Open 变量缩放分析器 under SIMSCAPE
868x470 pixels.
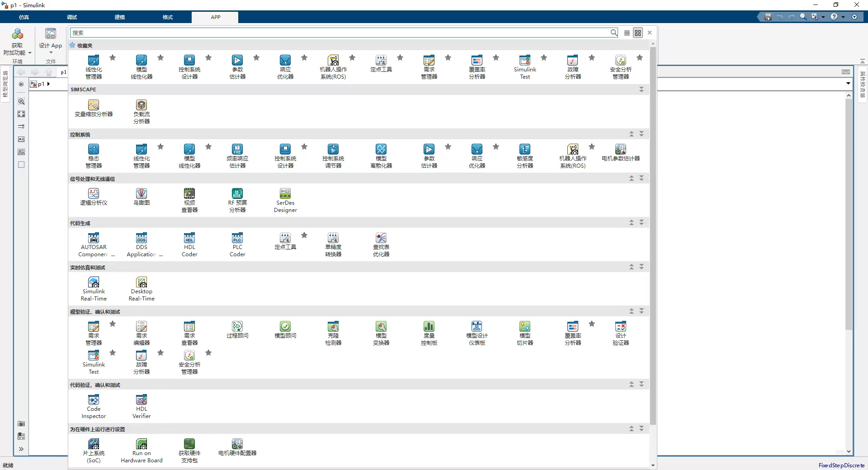click(94, 108)
